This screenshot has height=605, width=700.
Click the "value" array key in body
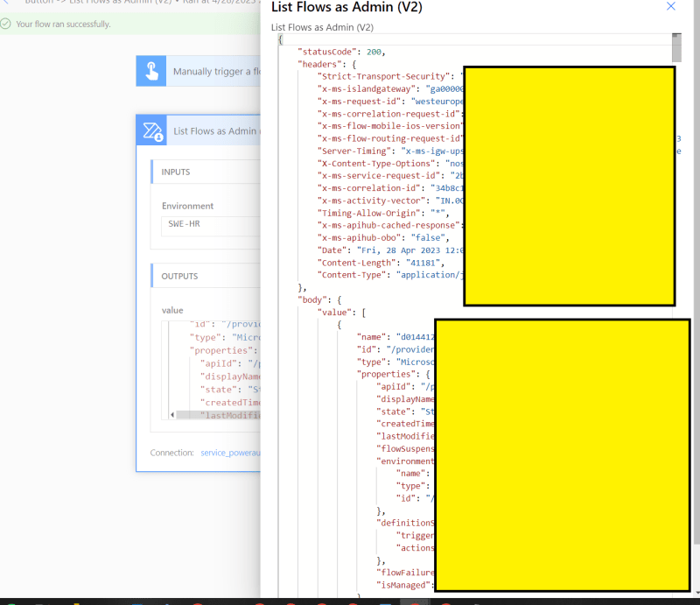334,313
